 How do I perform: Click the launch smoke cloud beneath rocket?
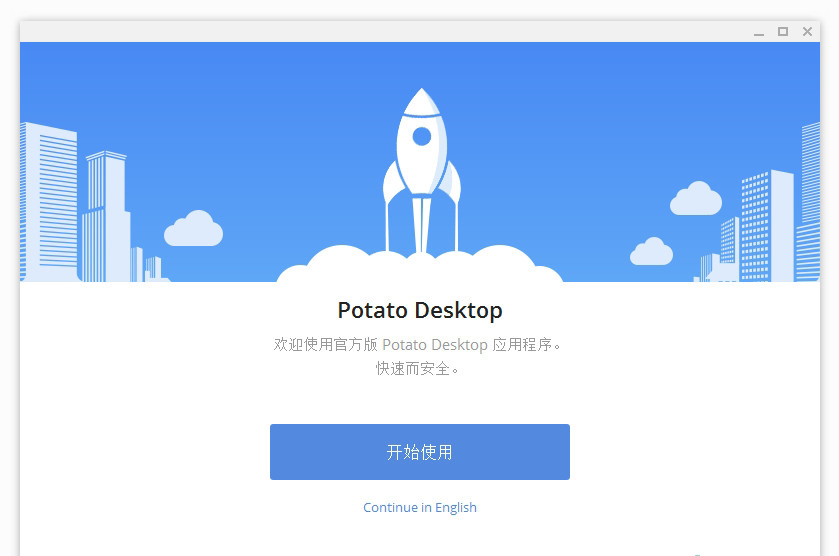[420, 264]
